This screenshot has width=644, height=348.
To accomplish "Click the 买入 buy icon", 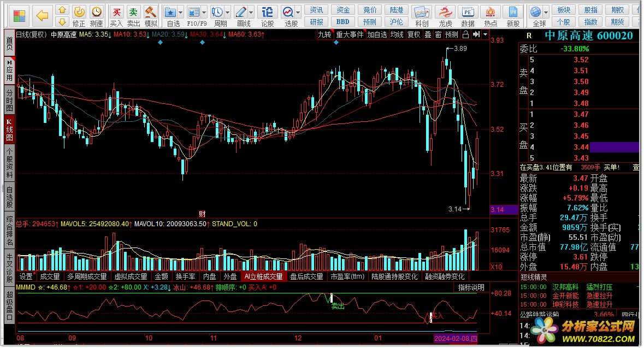I will [x=117, y=16].
